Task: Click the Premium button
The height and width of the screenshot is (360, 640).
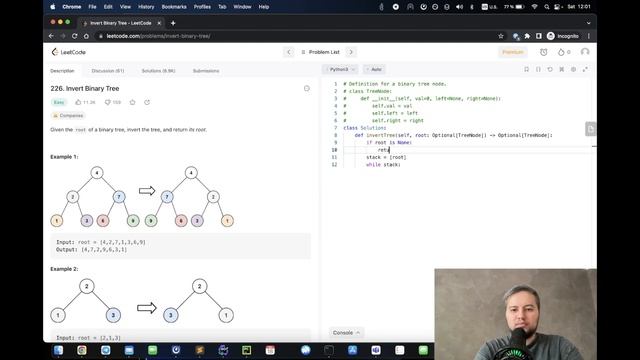Action: (x=513, y=52)
